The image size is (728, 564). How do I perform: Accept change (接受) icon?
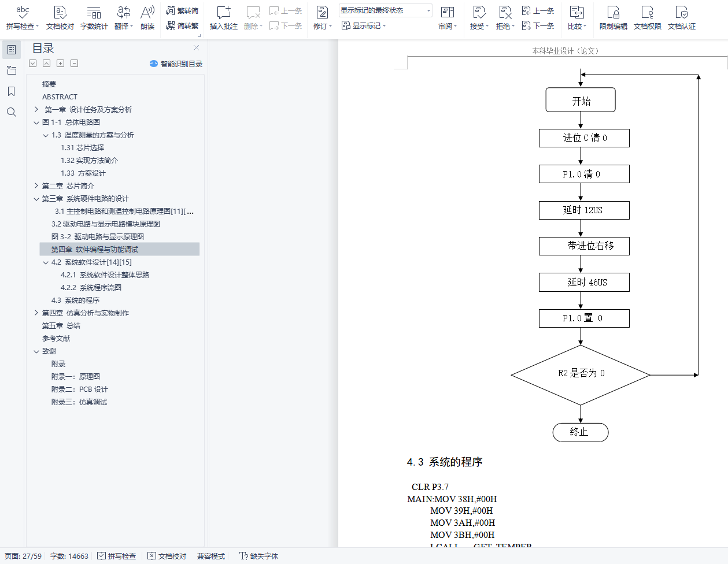click(x=479, y=12)
